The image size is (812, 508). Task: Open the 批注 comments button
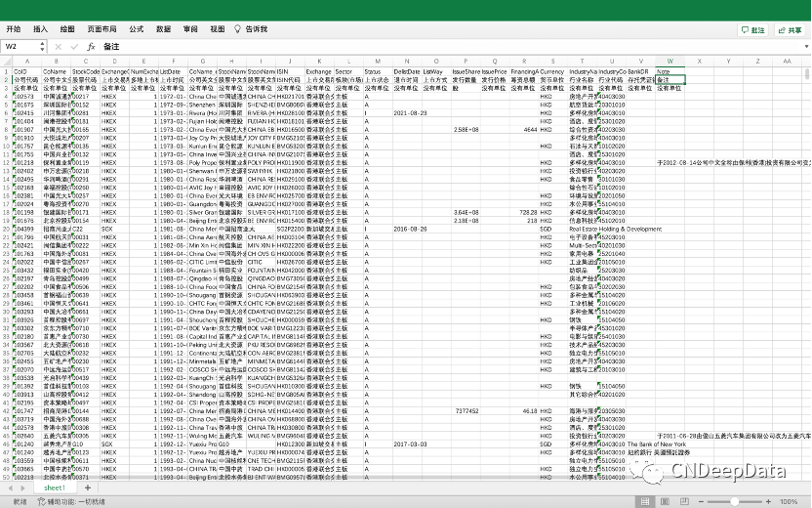pos(753,30)
